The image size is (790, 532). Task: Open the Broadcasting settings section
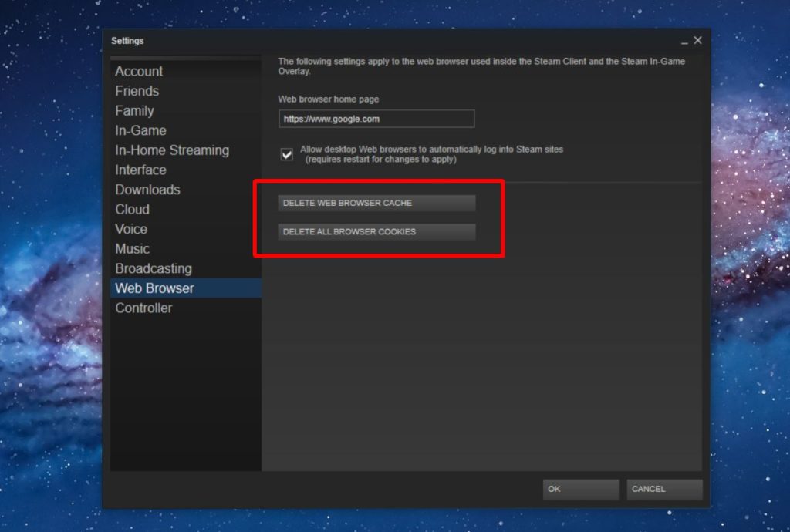click(x=153, y=268)
